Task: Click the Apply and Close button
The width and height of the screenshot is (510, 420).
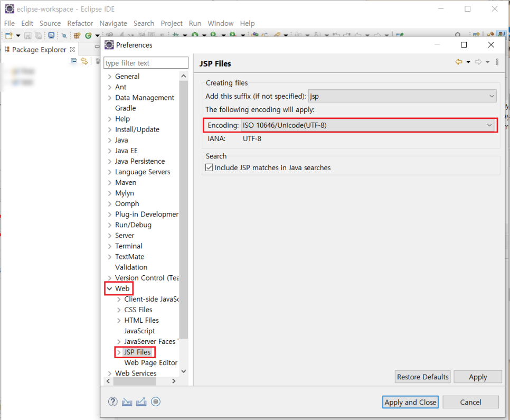Action: tap(410, 403)
